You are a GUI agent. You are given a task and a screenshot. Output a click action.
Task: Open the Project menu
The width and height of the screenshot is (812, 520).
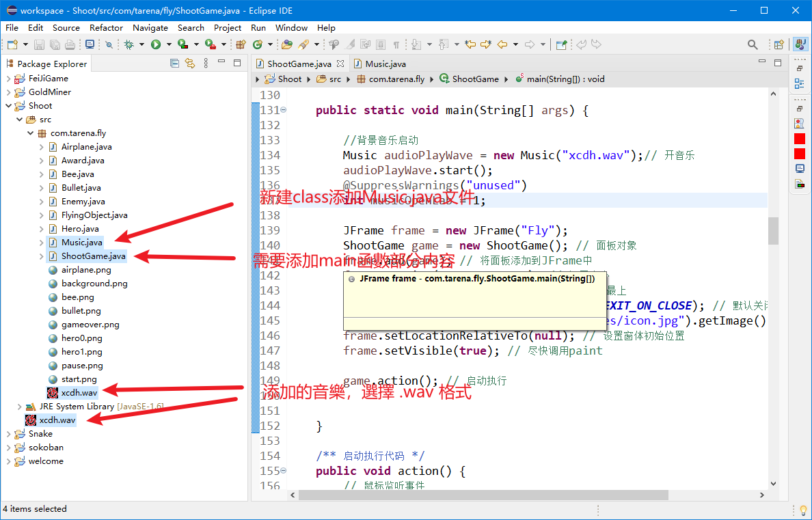[228, 27]
